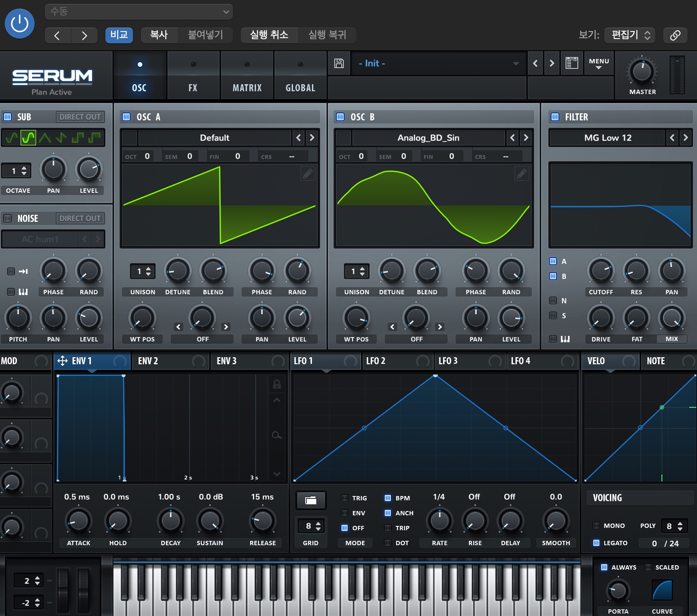Screen dimensions: 697x616
Task: Enable MONO voicing checkbox
Action: click(x=596, y=526)
